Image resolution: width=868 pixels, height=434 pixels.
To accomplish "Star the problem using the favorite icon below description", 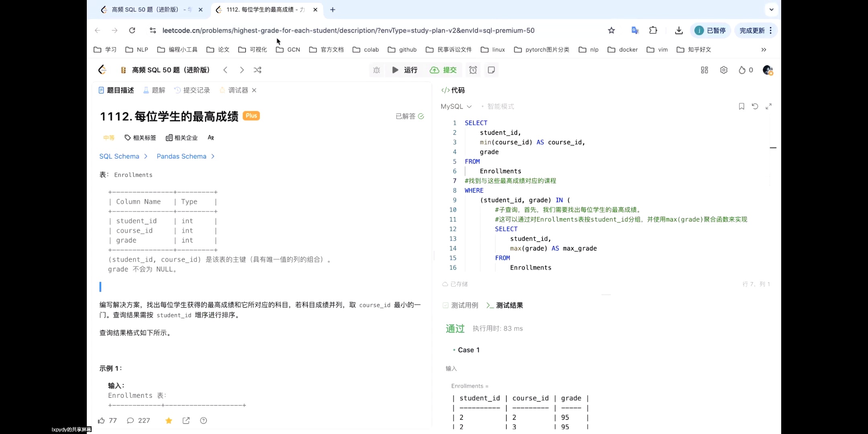I will pos(168,420).
